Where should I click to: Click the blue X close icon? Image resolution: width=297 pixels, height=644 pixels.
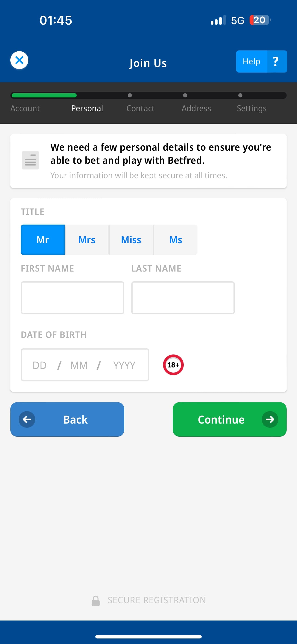(x=19, y=60)
